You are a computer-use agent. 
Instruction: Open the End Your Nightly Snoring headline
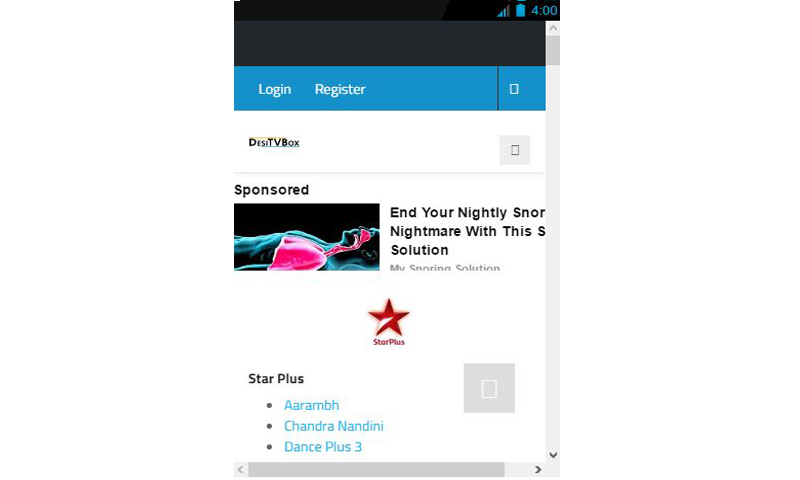coord(467,231)
